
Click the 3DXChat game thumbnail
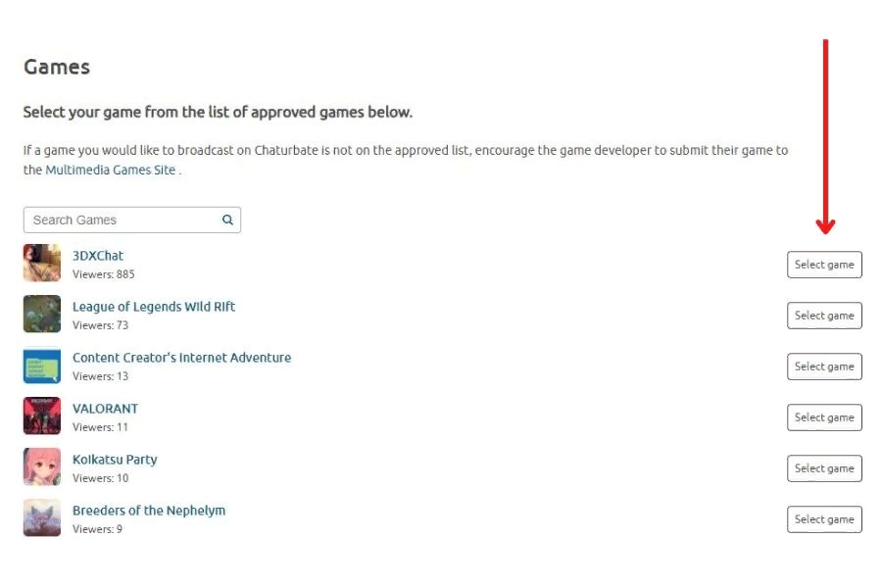pyautogui.click(x=42, y=264)
